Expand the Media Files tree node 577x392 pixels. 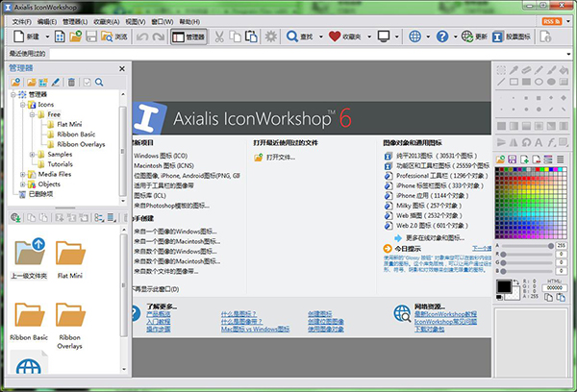23,174
